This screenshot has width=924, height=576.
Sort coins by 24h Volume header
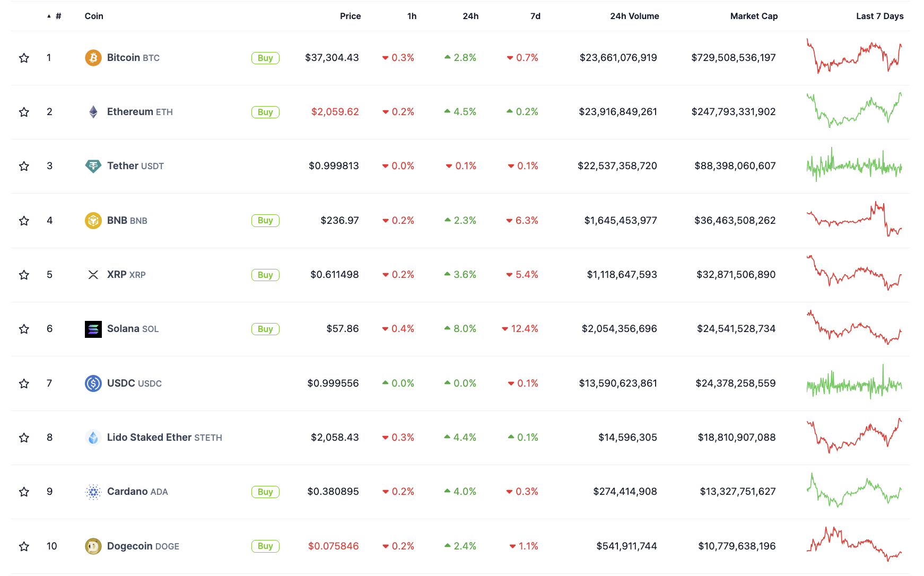click(634, 16)
